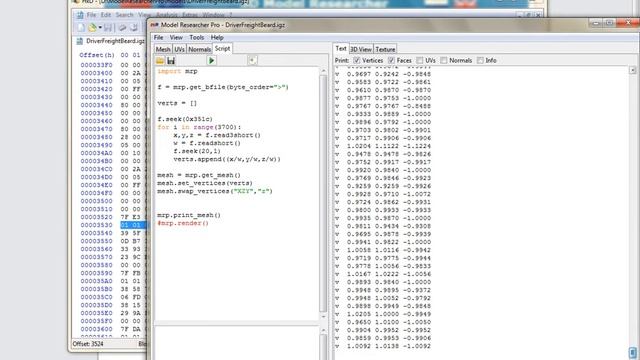Click hex row offset 000035A0
The image size is (640, 360).
pyautogui.click(x=96, y=281)
